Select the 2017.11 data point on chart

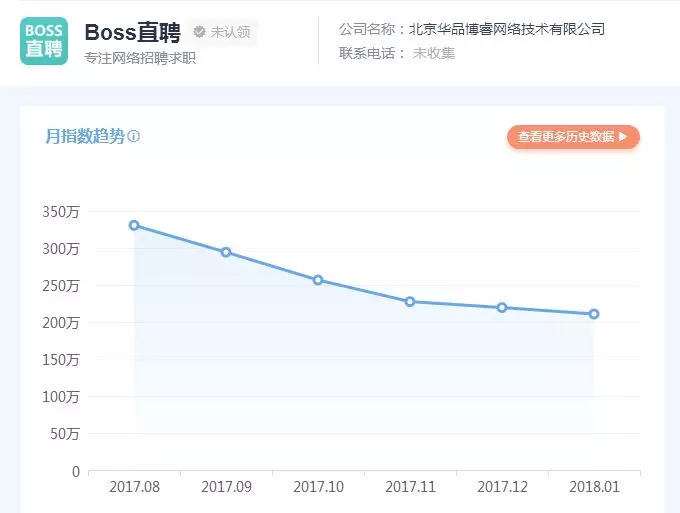click(410, 302)
